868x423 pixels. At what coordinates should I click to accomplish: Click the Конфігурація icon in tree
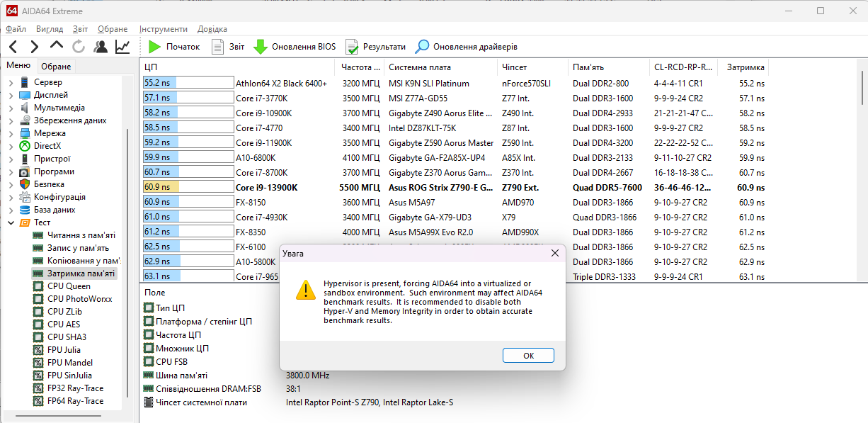point(25,197)
